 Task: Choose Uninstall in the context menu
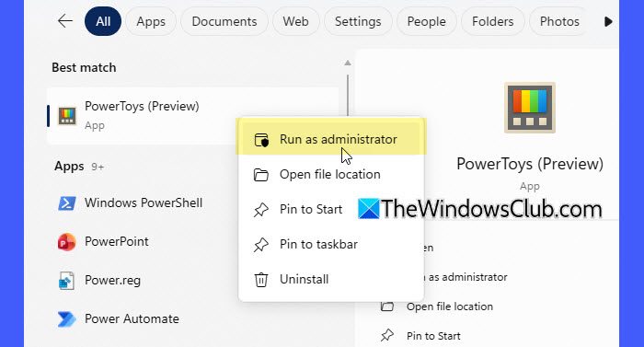click(x=331, y=279)
